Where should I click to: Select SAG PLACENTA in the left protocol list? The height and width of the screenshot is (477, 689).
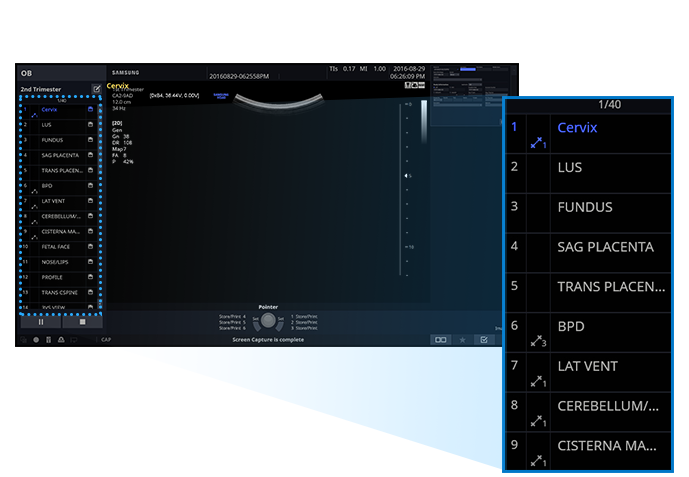pos(60,156)
